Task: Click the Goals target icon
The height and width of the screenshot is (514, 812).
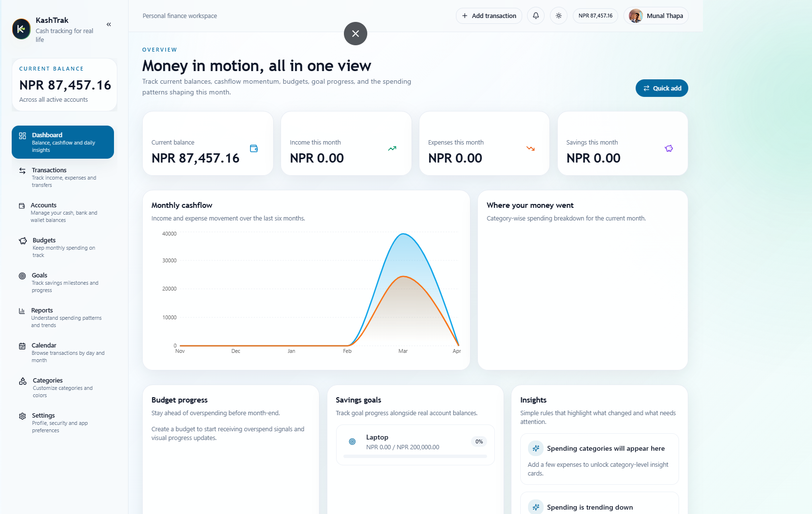Action: point(22,275)
